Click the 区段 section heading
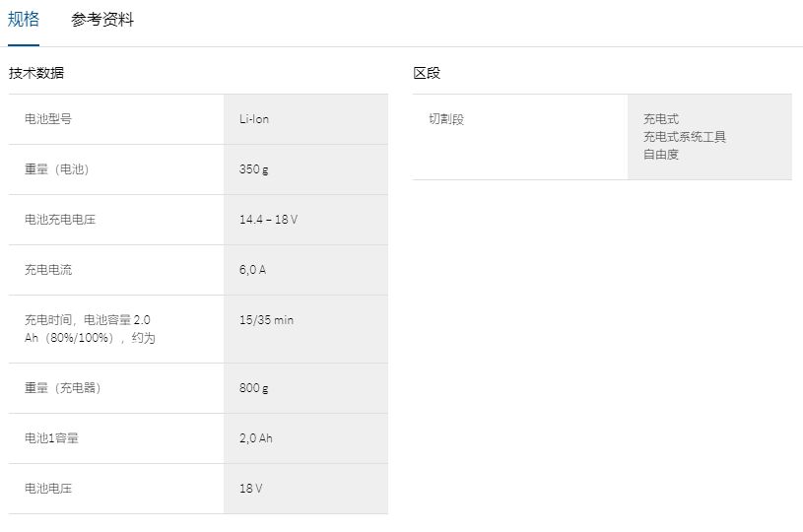This screenshot has height=532, width=803. coord(427,73)
